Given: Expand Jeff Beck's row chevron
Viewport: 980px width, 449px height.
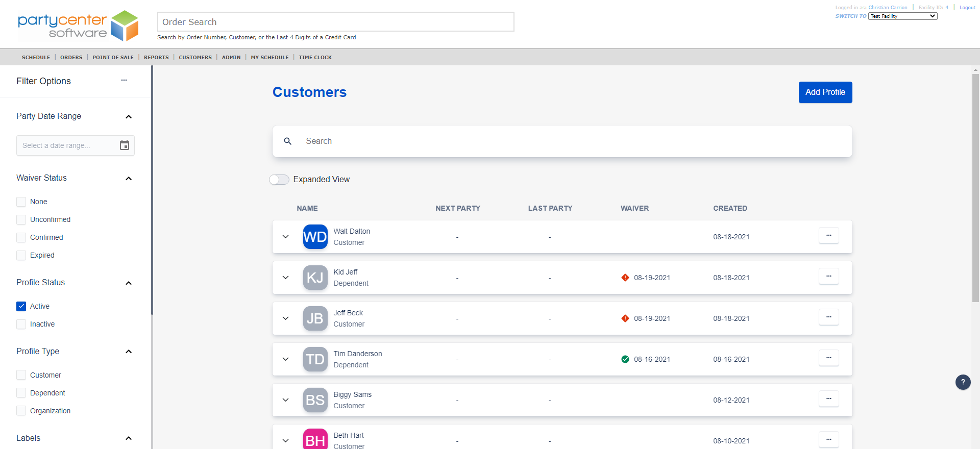Looking at the screenshot, I should coord(286,318).
